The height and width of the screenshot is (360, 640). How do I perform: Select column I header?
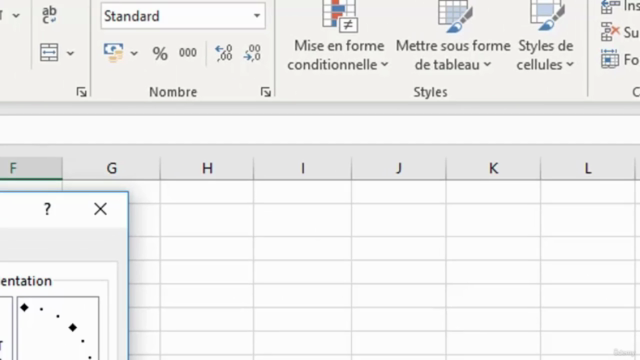302,168
